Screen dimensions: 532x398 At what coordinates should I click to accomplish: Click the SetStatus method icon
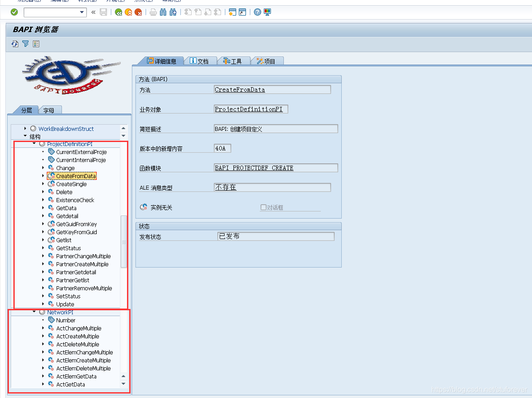click(x=51, y=296)
